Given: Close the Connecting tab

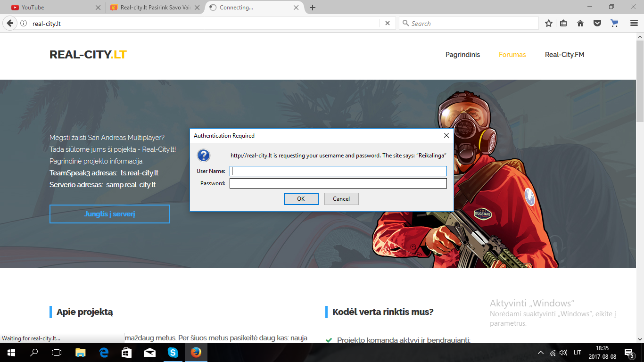Looking at the screenshot, I should tap(296, 8).
